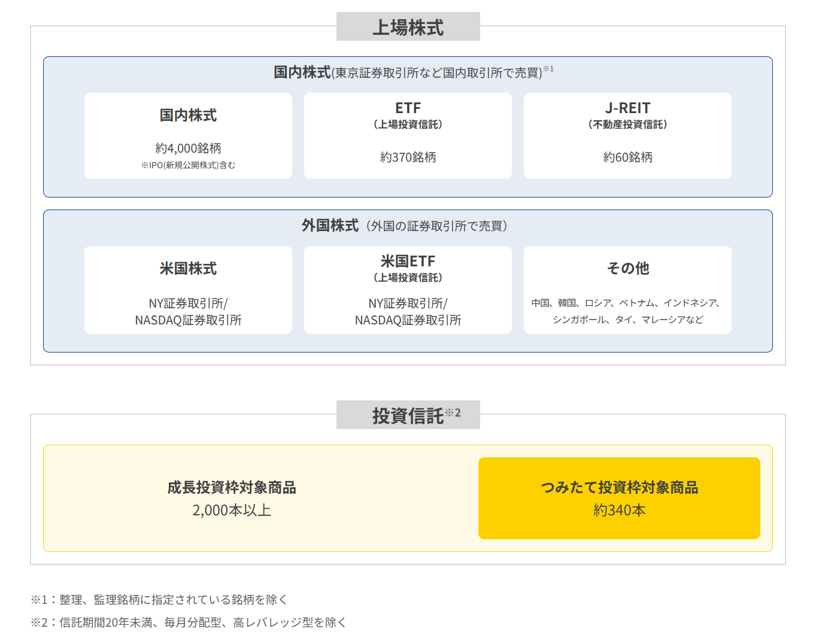The height and width of the screenshot is (644, 822).
Task: Click the 約370銘柄 text in ETF card
Action: pyautogui.click(x=408, y=157)
